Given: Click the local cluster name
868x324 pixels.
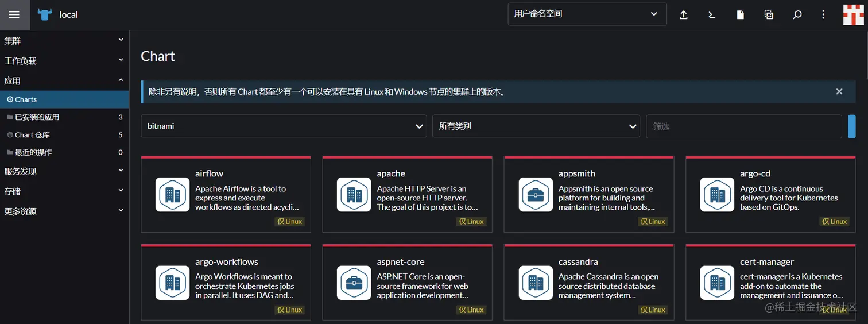Looking at the screenshot, I should [x=68, y=15].
